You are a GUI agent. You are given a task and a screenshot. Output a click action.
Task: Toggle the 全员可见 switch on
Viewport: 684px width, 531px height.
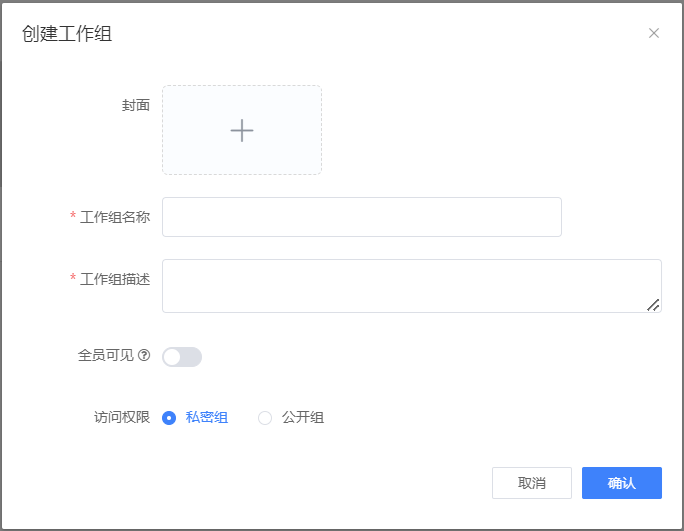[x=182, y=357]
